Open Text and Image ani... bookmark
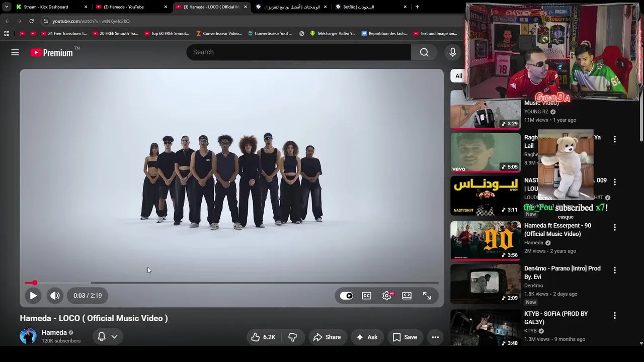The width and height of the screenshot is (644, 362). point(435,34)
